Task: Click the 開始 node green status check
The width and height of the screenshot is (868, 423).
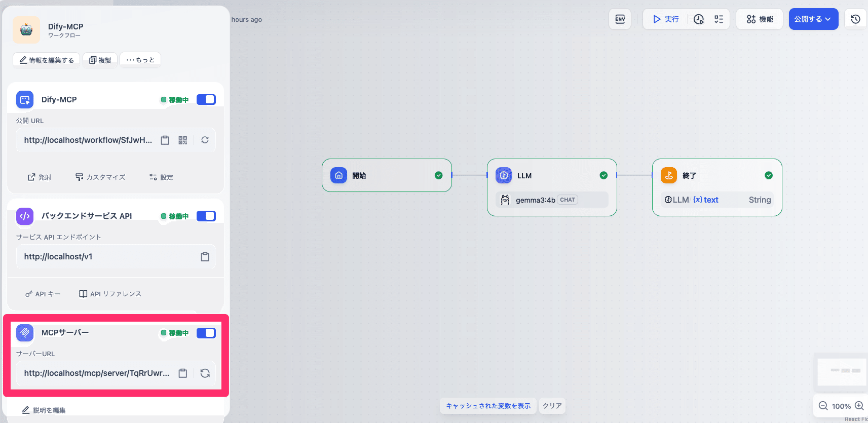Action: [x=439, y=175]
